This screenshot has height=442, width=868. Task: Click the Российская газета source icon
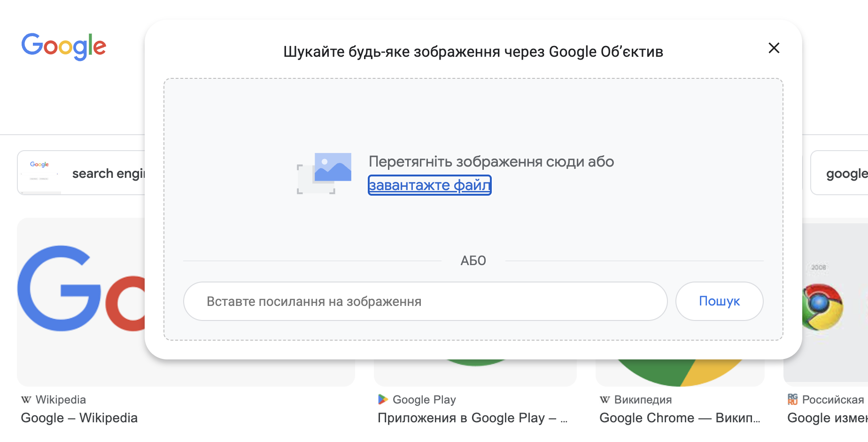point(792,399)
